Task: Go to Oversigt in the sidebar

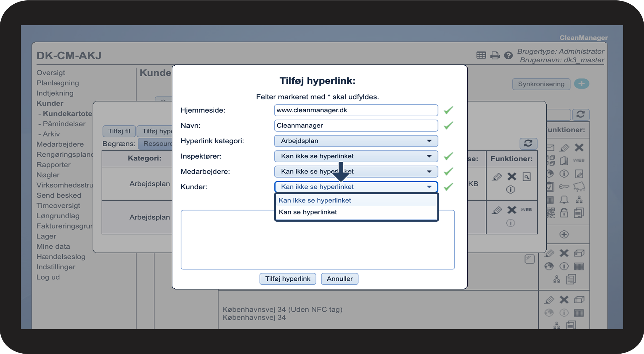Action: pos(51,73)
